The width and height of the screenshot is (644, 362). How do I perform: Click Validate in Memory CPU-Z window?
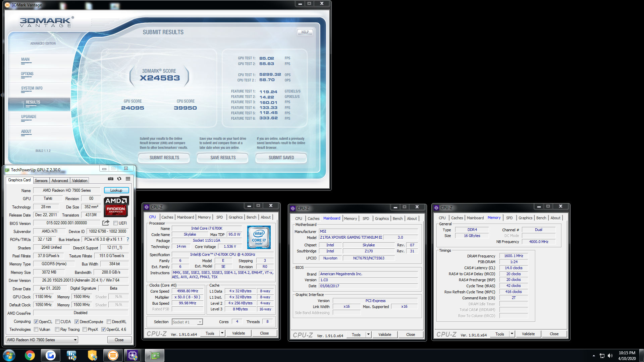click(x=528, y=334)
